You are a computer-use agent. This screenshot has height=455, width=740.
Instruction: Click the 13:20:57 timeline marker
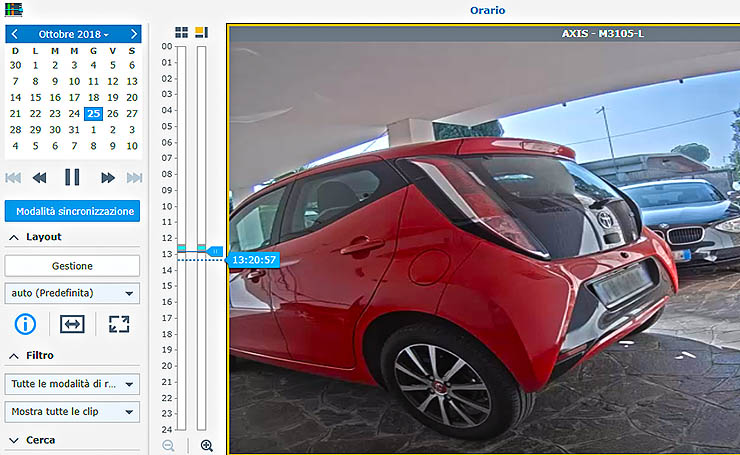coord(254,259)
